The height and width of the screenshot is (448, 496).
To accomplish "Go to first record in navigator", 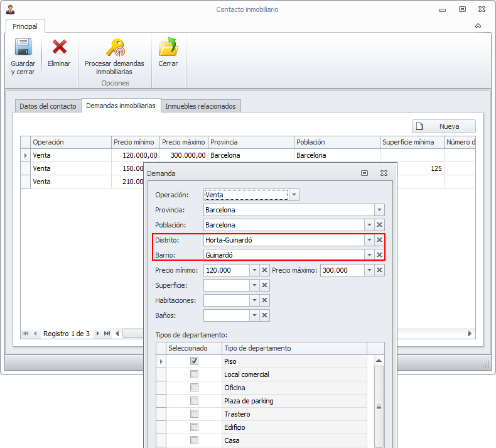I will pos(26,334).
